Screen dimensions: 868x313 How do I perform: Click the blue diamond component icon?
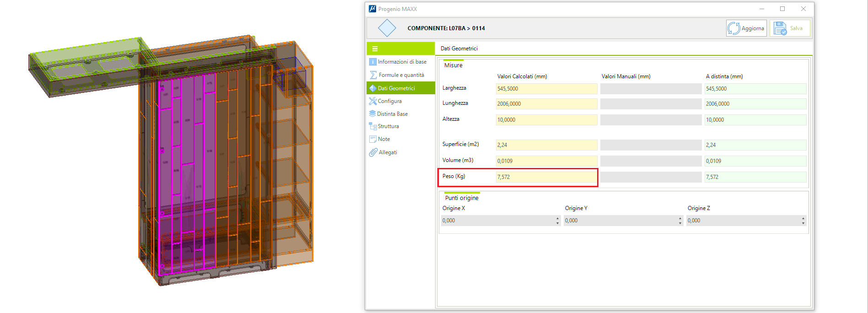[387, 28]
